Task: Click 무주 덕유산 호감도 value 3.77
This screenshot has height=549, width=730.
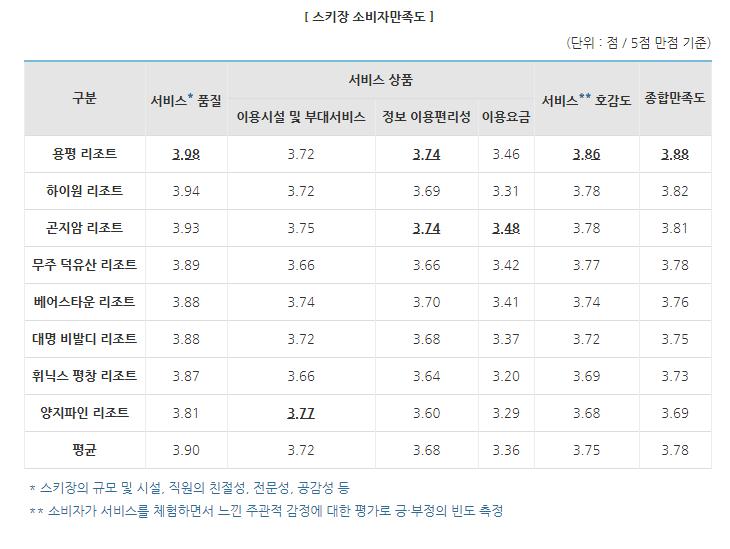Action: [587, 265]
